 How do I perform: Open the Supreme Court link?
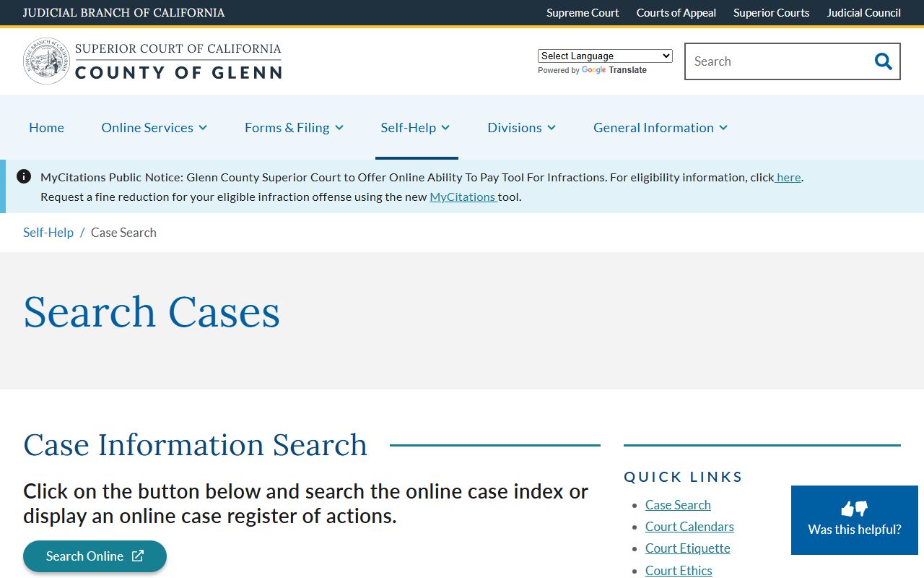point(583,12)
